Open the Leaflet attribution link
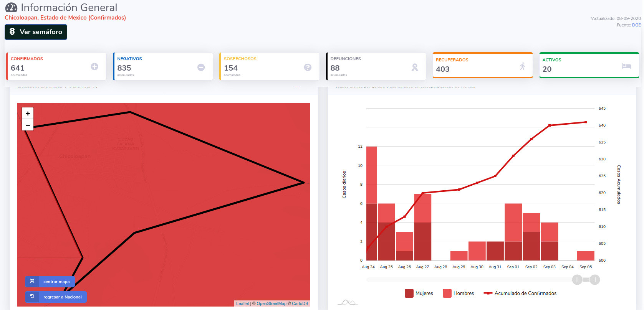644x310 pixels. point(242,303)
